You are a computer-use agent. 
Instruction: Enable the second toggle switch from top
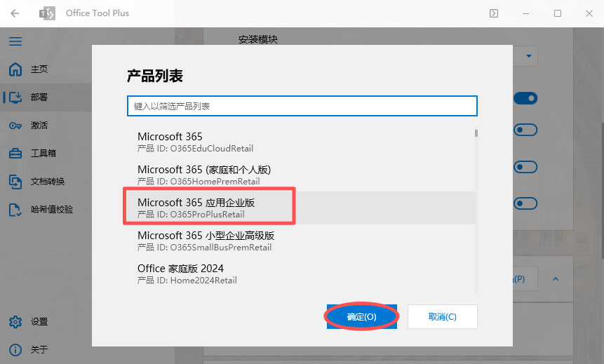pyautogui.click(x=525, y=130)
